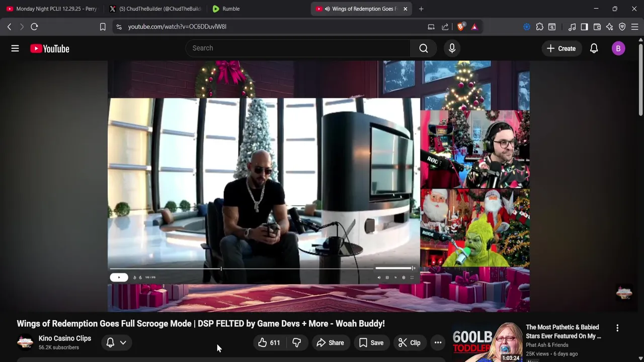Open the Brave Rewards triangle icon
The width and height of the screenshot is (644, 362).
(474, 27)
